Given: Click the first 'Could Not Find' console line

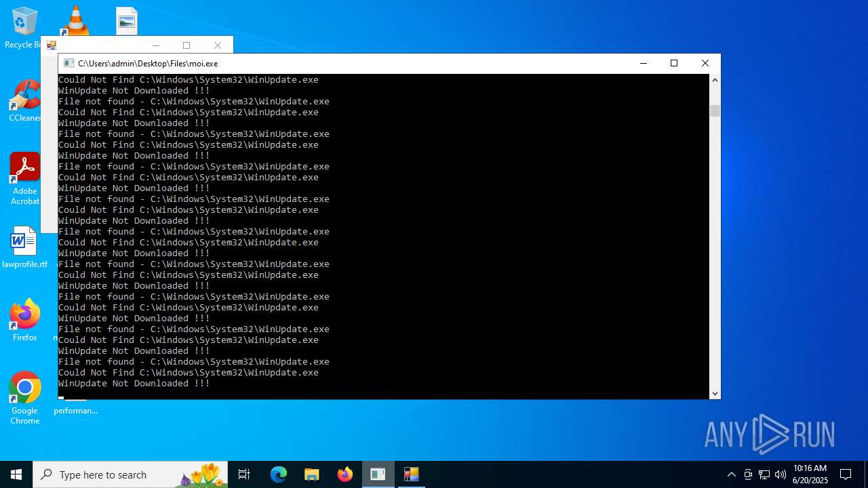Looking at the screenshot, I should [x=189, y=80].
